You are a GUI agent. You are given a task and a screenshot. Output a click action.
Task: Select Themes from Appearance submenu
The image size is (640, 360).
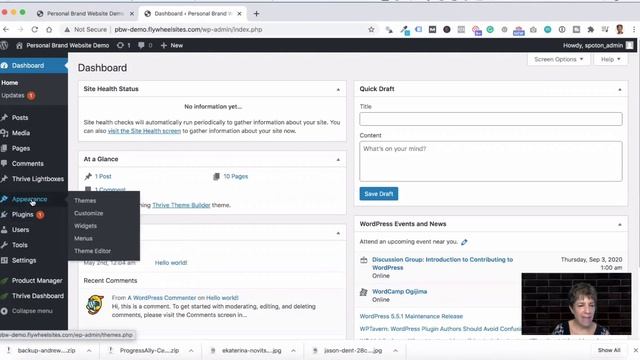85,200
